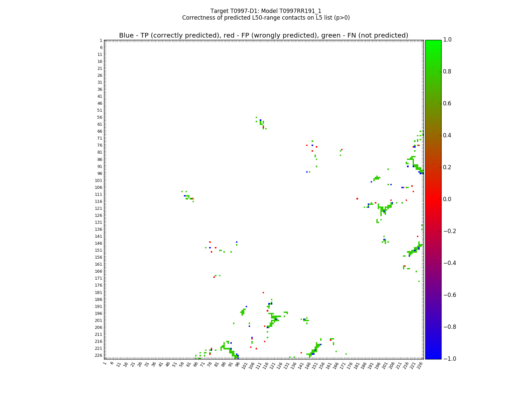Click the subtitle about predicted L50-range contacts
Screen dimensions: 532x399
(x=266, y=18)
